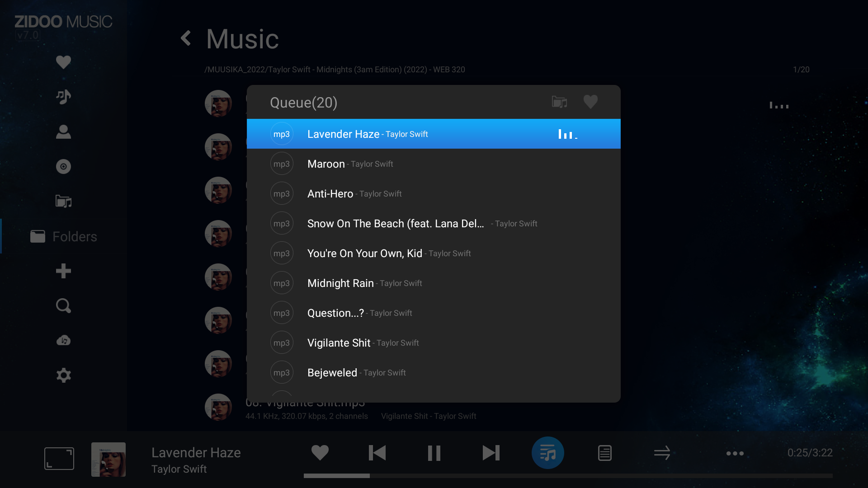Viewport: 868px width, 488px height.
Task: Click mp3 badge next to Bejeweled
Action: (x=282, y=372)
